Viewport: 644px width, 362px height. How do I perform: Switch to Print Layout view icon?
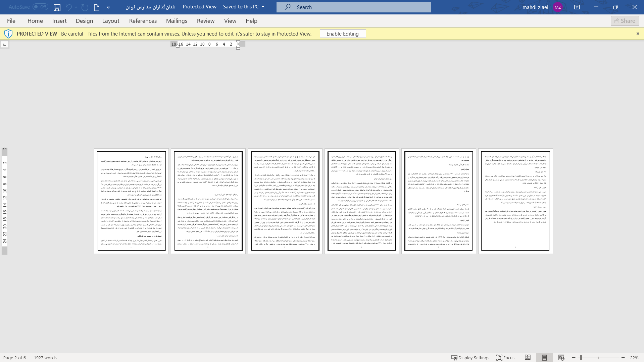click(544, 358)
